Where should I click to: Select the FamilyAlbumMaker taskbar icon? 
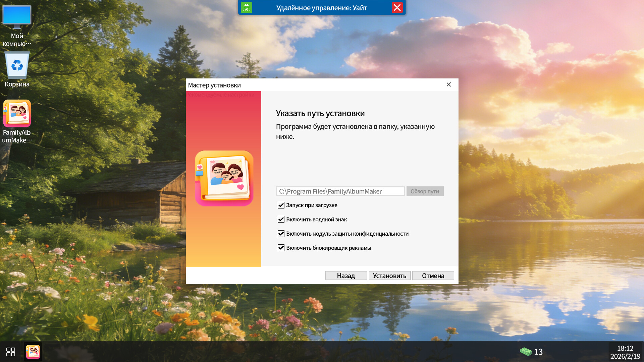(33, 352)
